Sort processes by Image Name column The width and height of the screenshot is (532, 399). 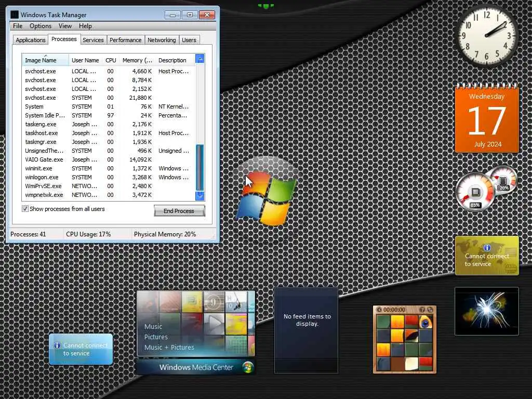(x=46, y=60)
